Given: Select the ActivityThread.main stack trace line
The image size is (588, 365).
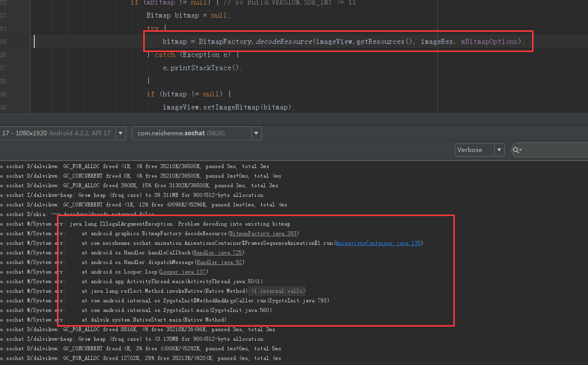Looking at the screenshot, I should (x=132, y=281).
